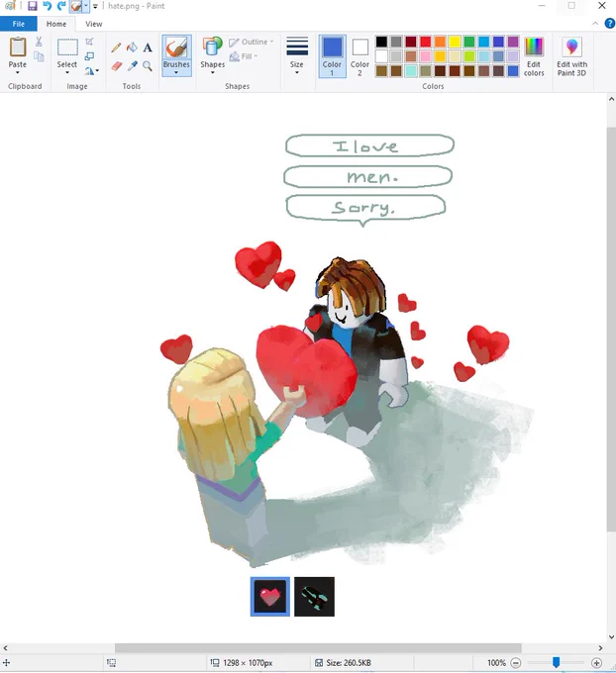Click the Edit colors button
The height and width of the screenshot is (673, 616).
click(534, 56)
